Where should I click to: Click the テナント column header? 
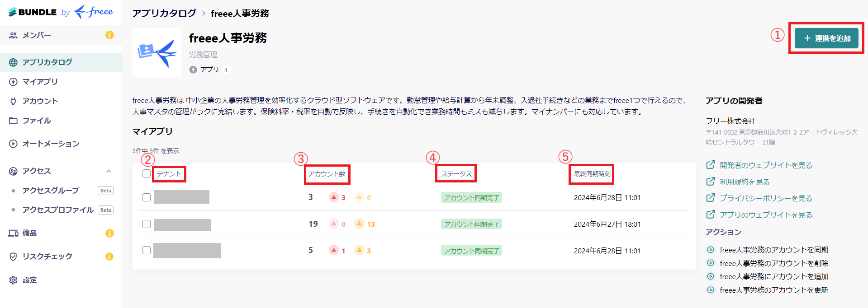pos(169,174)
